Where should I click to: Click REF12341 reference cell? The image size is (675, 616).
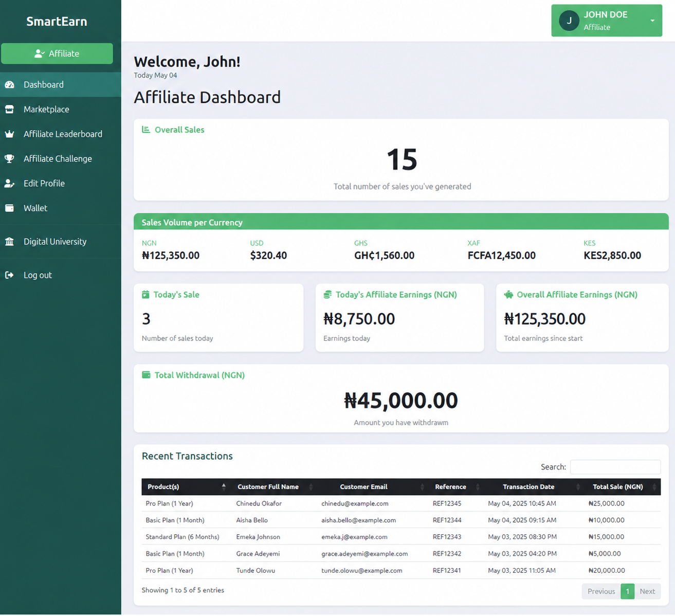pos(447,571)
